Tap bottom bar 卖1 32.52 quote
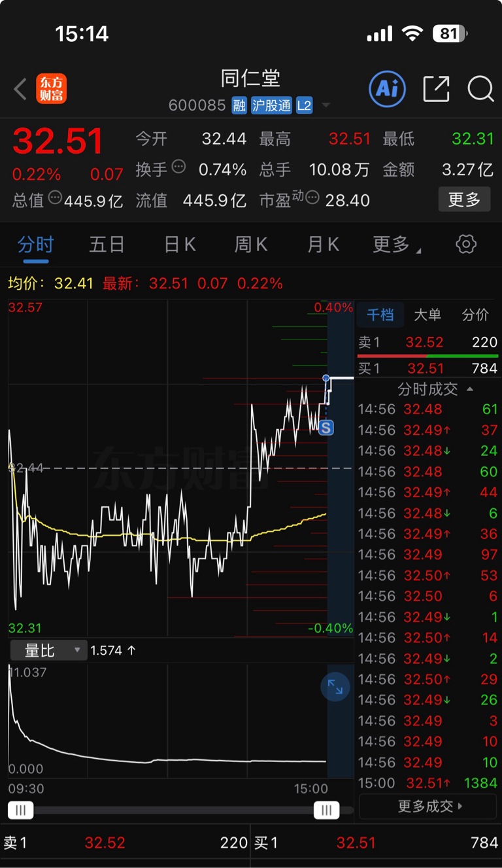This screenshot has width=502, height=868. (125, 843)
